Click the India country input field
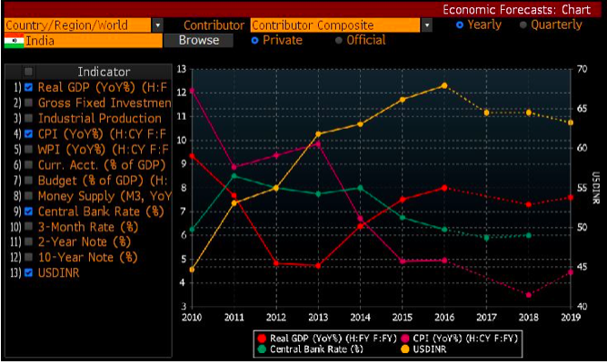Viewport: 607px width, 364px height. (x=93, y=41)
